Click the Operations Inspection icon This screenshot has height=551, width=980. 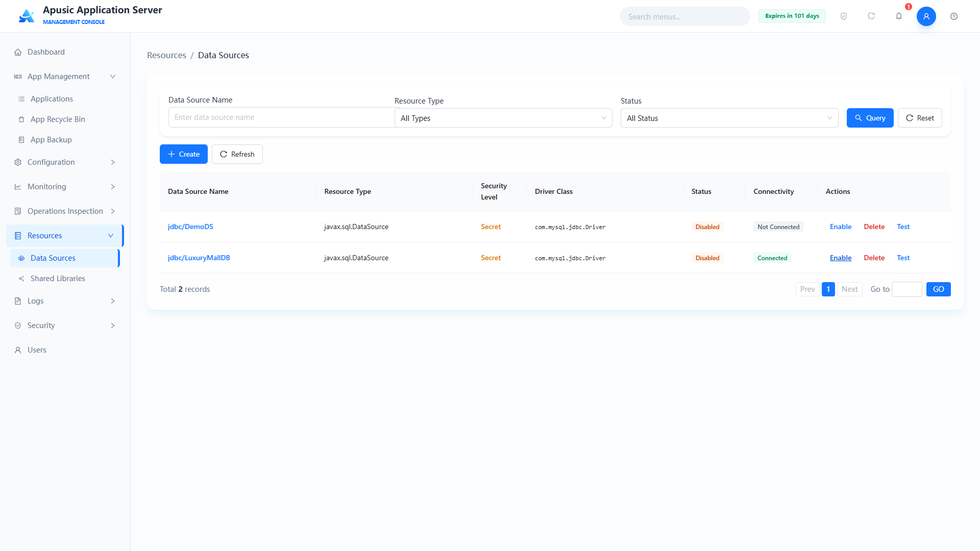18,211
